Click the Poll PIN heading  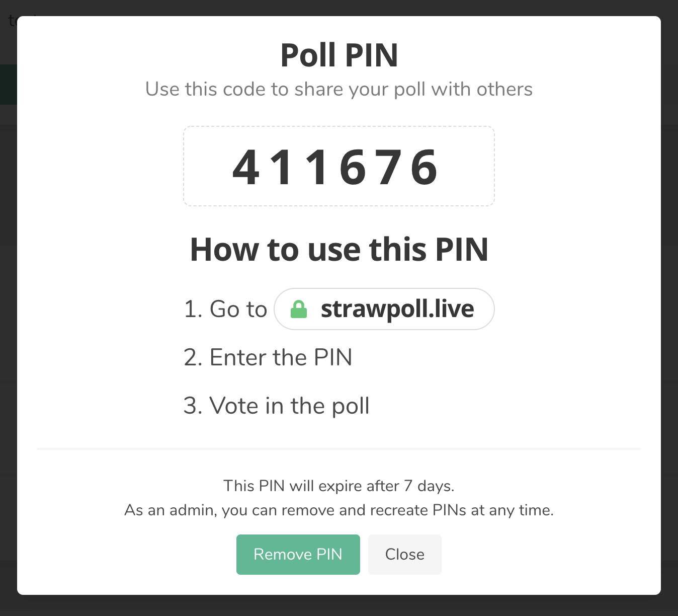tap(339, 55)
